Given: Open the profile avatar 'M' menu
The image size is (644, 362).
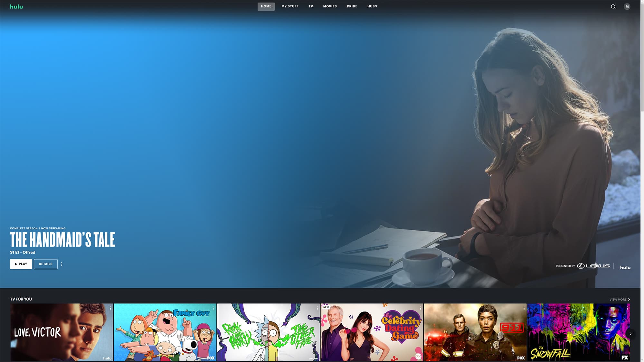Looking at the screenshot, I should click(x=627, y=6).
